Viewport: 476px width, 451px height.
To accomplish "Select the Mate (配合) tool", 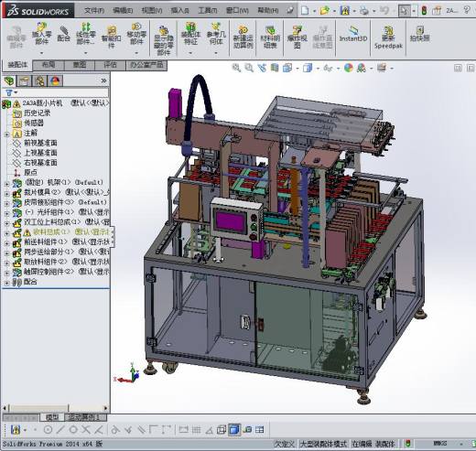I will point(63,34).
